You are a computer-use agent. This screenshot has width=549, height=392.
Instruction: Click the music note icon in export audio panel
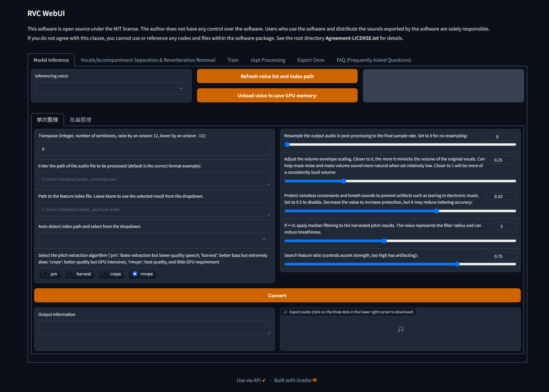(400, 329)
